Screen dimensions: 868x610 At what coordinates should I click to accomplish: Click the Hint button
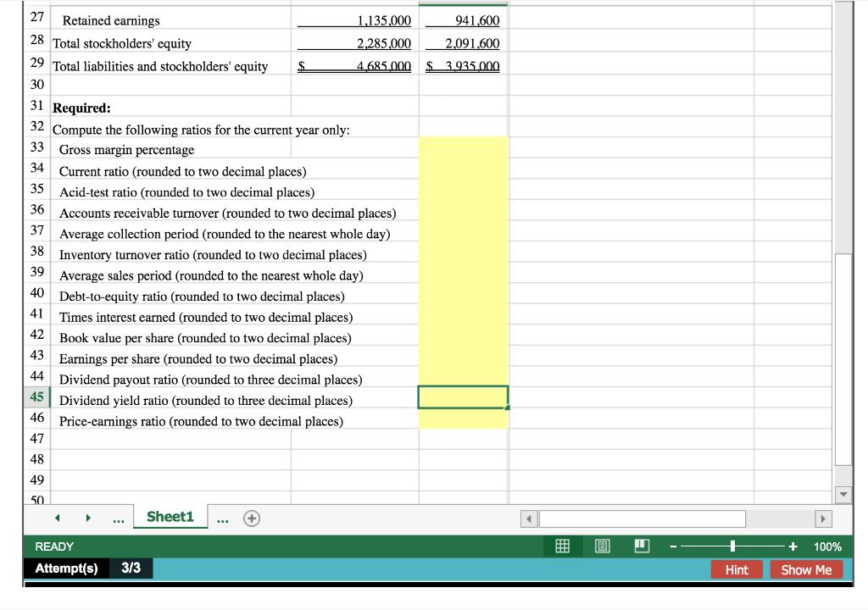(x=737, y=569)
